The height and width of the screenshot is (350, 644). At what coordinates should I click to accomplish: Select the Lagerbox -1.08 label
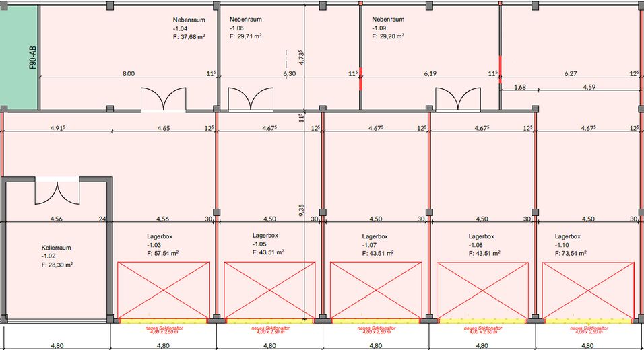pos(484,244)
